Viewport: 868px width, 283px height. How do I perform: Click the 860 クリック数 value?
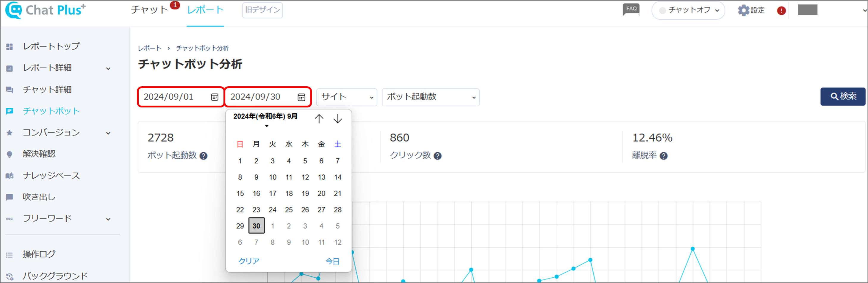(400, 138)
